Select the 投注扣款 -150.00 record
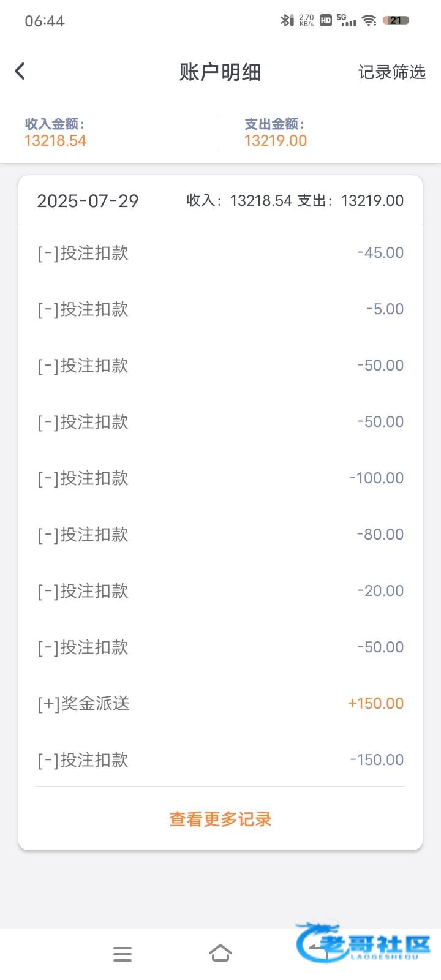 tap(221, 760)
